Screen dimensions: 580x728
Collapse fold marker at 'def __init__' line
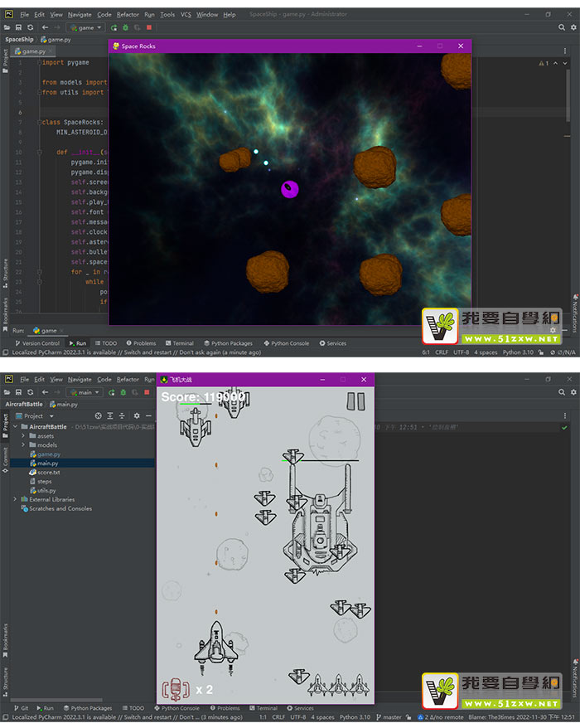40,153
